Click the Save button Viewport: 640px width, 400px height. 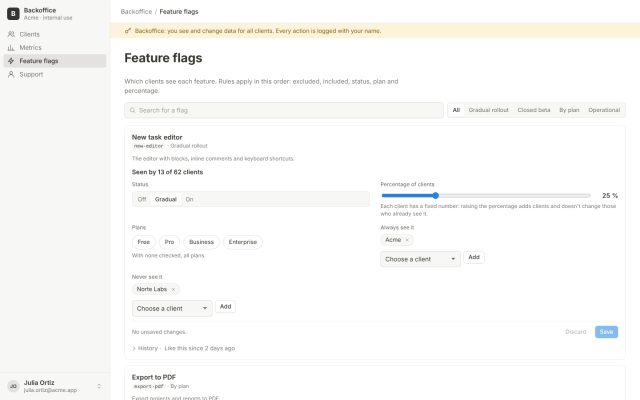[x=606, y=332]
